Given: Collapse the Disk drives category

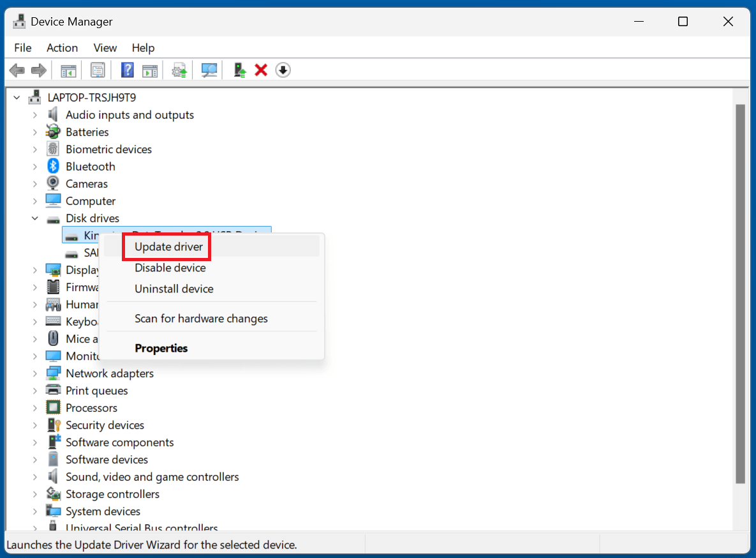Looking at the screenshot, I should point(35,218).
